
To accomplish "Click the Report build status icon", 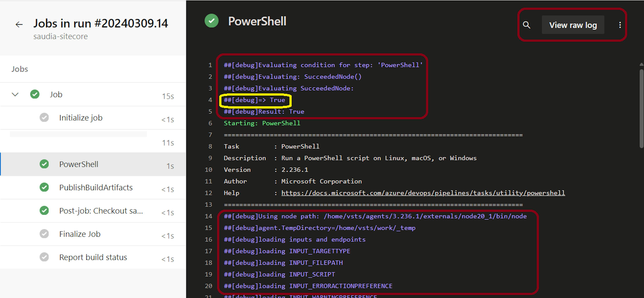I will pos(44,257).
